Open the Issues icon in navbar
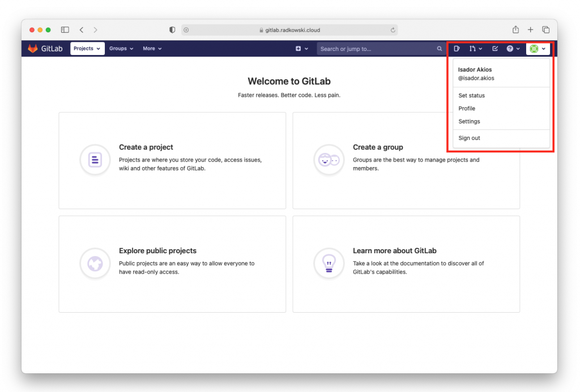The image size is (580, 392). 457,49
